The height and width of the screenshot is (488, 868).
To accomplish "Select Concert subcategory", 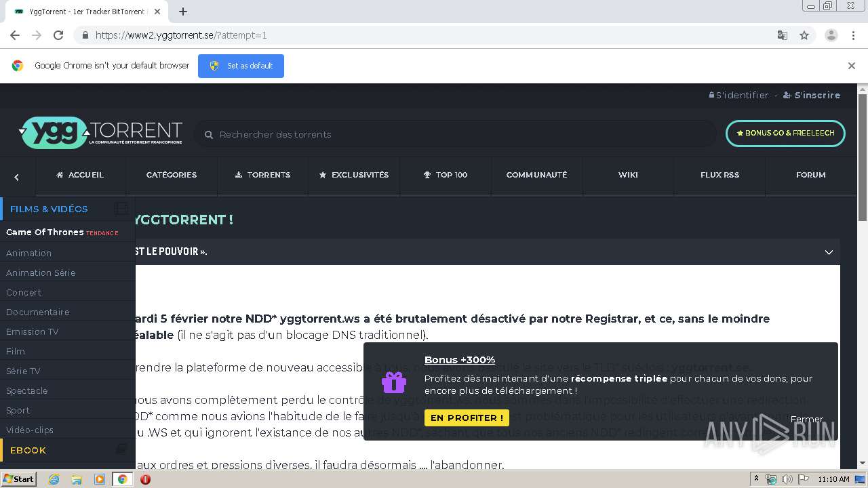I will (24, 292).
